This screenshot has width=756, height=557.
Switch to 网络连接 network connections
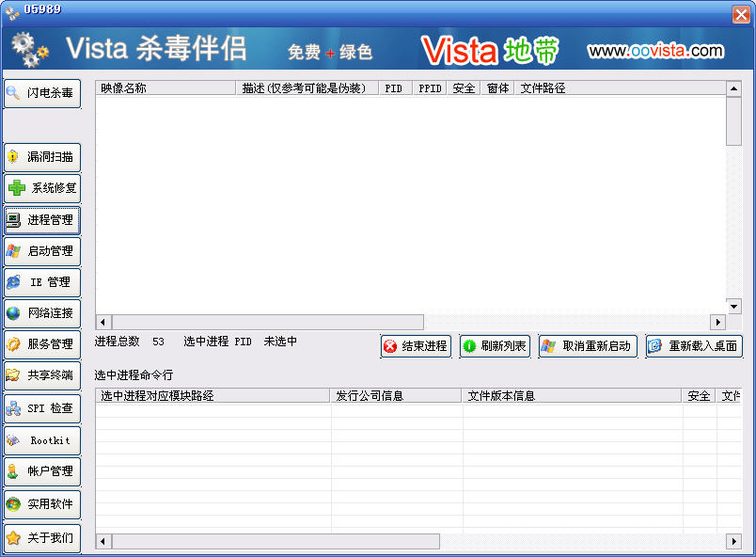(x=42, y=313)
